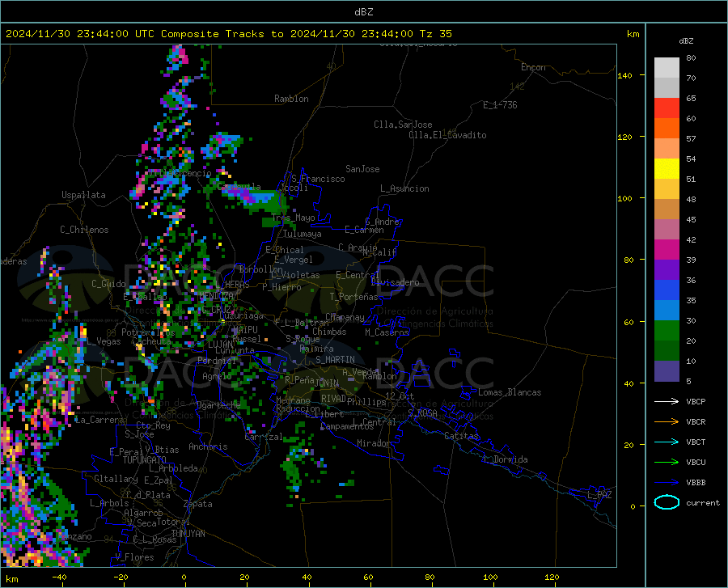The height and width of the screenshot is (588, 728).
Task: Click the Carrizal label
Action: [x=264, y=437]
